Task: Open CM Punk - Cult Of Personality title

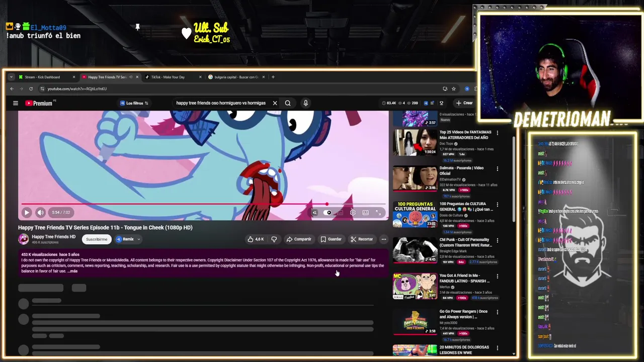Action: click(466, 242)
